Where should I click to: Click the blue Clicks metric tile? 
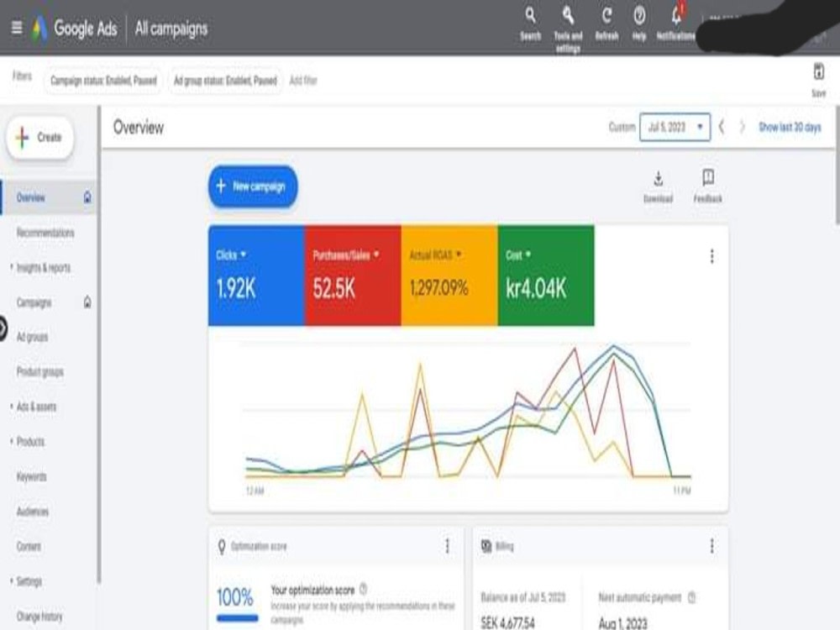(x=256, y=276)
